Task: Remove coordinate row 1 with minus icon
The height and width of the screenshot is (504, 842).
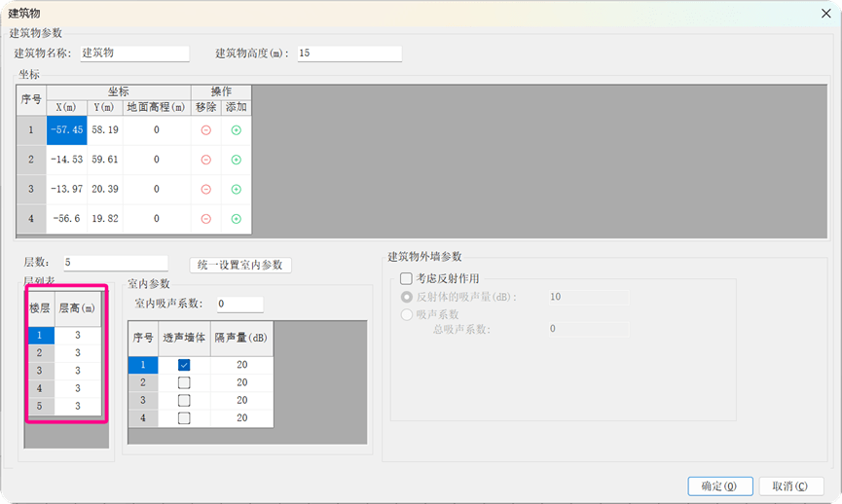Action: (205, 130)
